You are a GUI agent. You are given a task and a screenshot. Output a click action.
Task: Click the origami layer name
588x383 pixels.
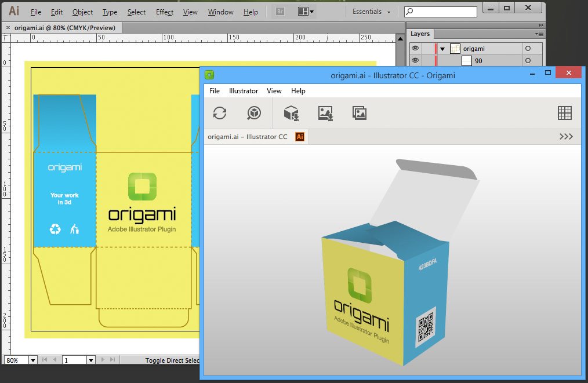click(474, 49)
